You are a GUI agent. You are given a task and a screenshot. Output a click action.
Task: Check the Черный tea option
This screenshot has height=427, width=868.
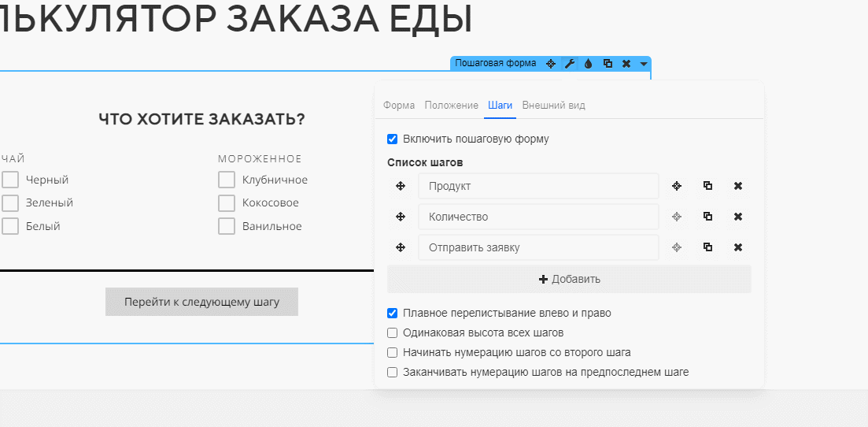coord(10,180)
